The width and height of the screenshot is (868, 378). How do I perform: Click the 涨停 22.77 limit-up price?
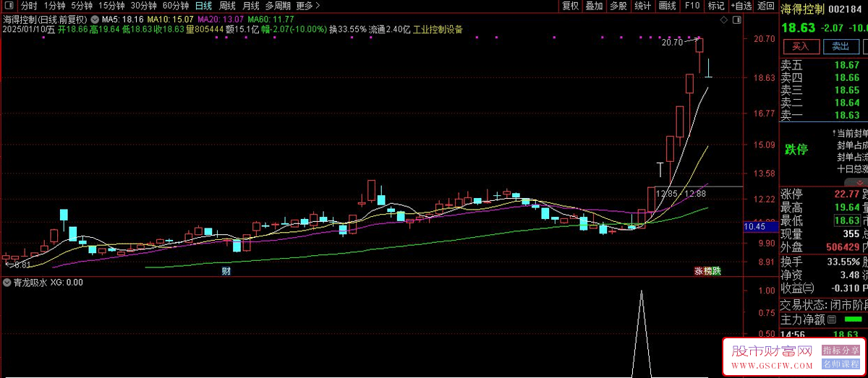[x=846, y=194]
